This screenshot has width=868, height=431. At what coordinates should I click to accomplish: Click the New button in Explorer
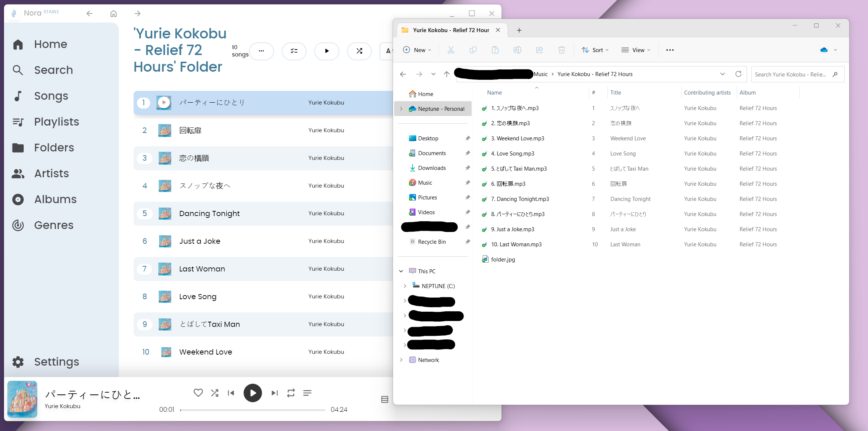pyautogui.click(x=417, y=50)
